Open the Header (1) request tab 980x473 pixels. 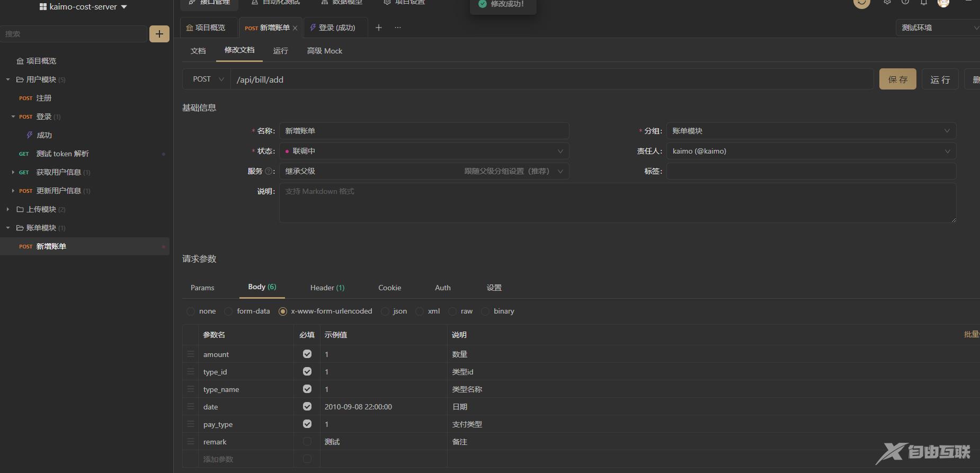coord(327,288)
